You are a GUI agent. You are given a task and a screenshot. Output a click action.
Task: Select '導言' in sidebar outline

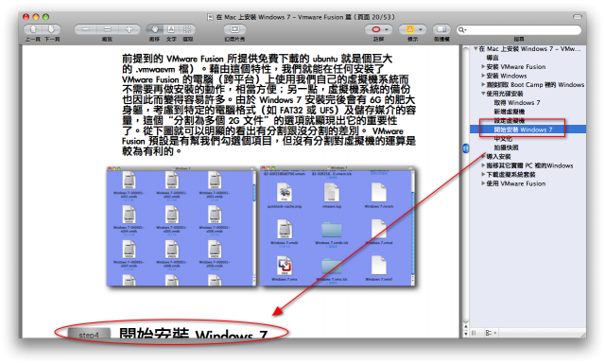(493, 58)
